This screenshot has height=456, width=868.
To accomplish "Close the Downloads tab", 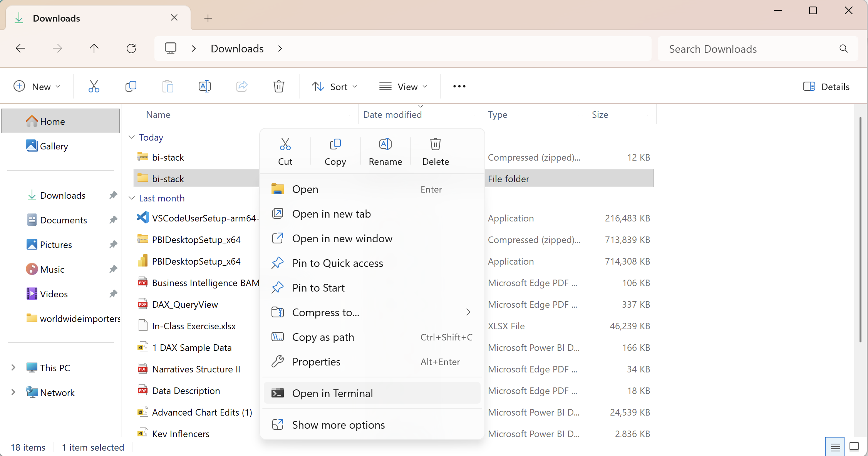I will [x=174, y=18].
